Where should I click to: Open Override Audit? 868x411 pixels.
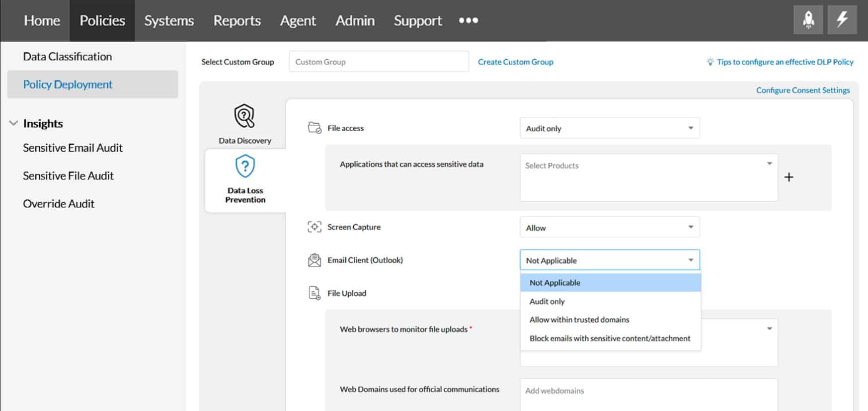pos(59,203)
